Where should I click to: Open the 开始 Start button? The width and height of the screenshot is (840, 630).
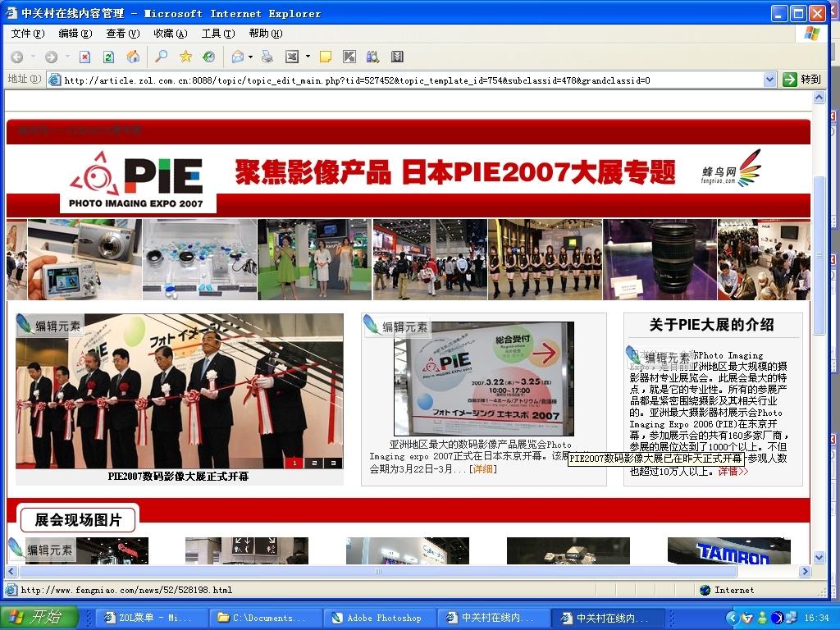tap(39, 617)
